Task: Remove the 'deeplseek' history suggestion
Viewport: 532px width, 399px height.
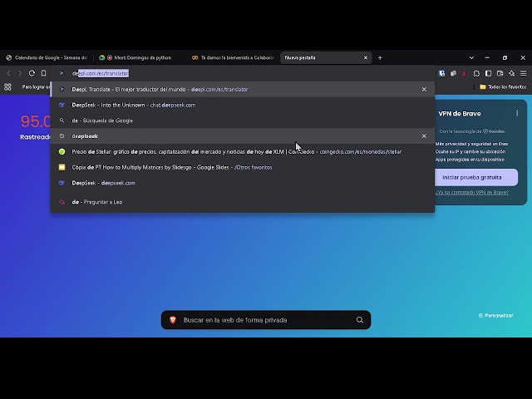Action: 424,136
